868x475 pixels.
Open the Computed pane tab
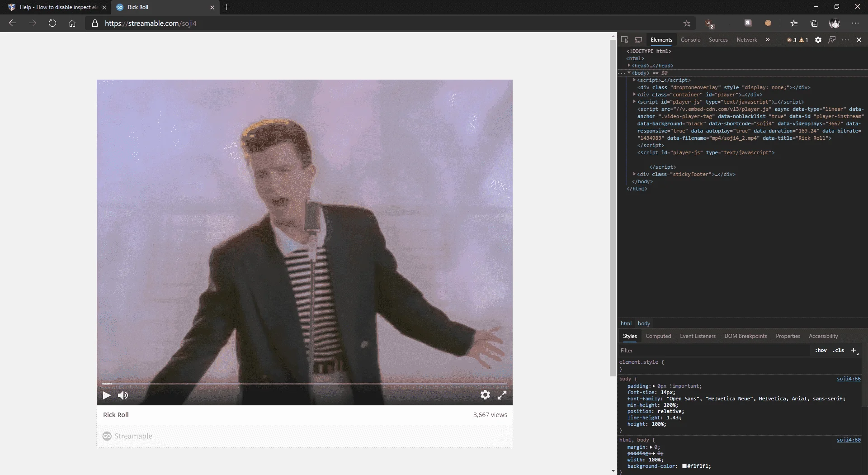tap(658, 336)
